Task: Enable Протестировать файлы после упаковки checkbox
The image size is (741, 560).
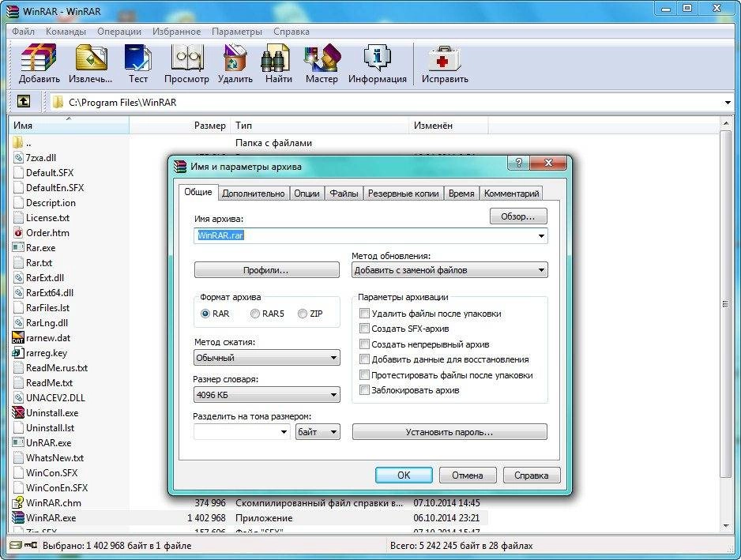Action: coord(364,374)
